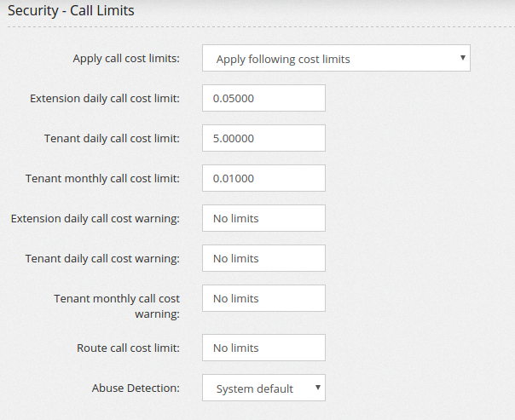Focus the Tenant daily call cost limit field
The width and height of the screenshot is (515, 420).
[x=263, y=138]
